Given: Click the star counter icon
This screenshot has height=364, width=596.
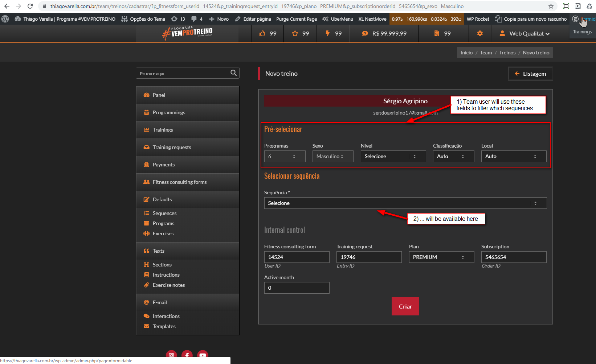Looking at the screenshot, I should 295,33.
